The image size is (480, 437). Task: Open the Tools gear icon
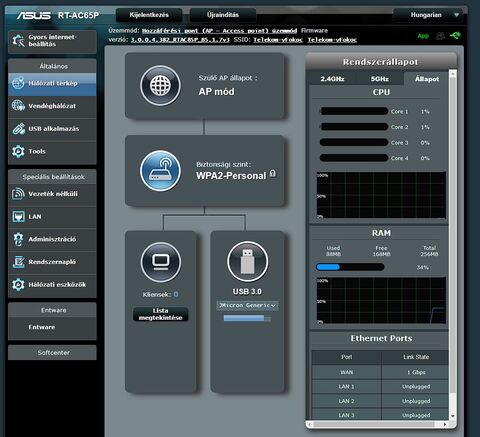tap(18, 151)
